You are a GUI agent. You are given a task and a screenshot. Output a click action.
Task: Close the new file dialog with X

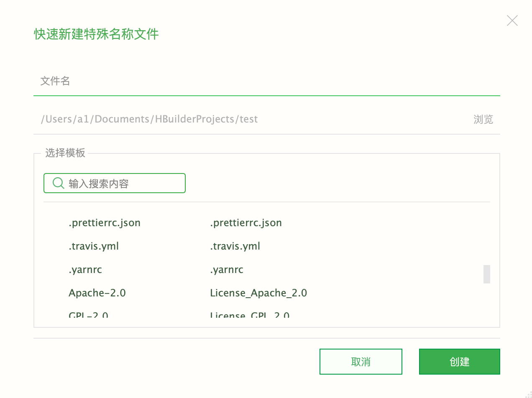click(512, 20)
